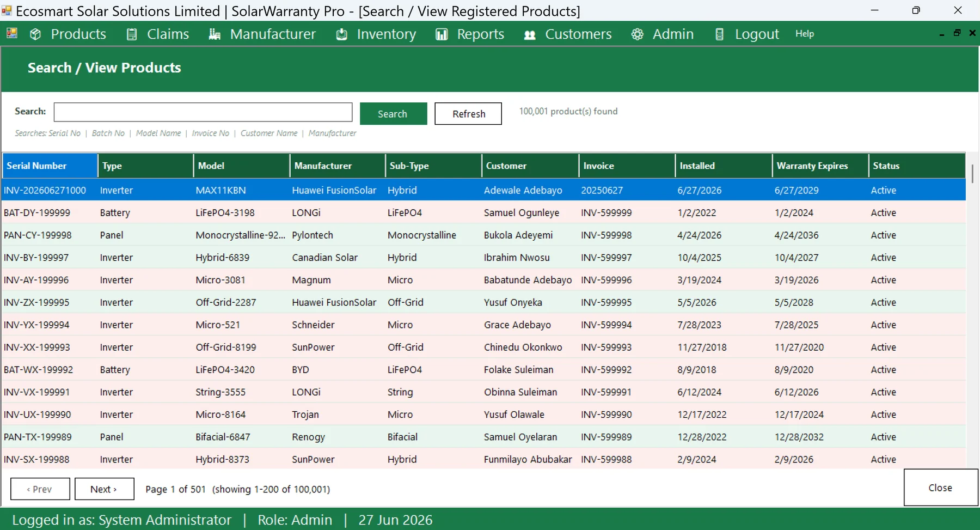
Task: Sort by Status column header
Action: (917, 166)
